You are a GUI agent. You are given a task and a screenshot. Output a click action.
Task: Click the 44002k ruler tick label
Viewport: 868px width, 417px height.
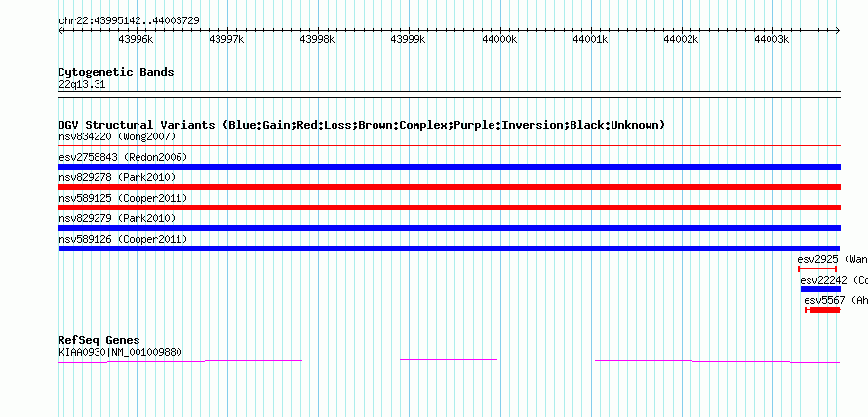(681, 40)
